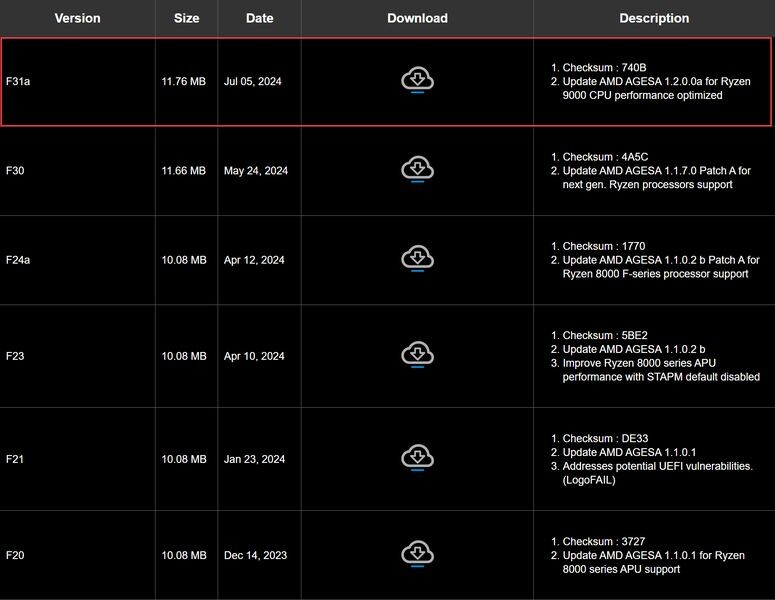Screen dimensions: 775x600
Task: Click the Download column header
Action: tap(417, 18)
